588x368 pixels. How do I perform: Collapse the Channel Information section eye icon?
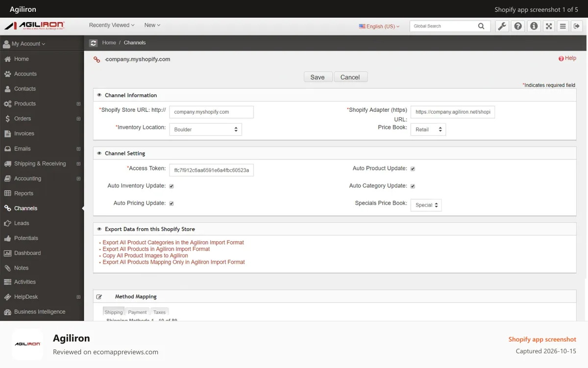click(x=99, y=95)
